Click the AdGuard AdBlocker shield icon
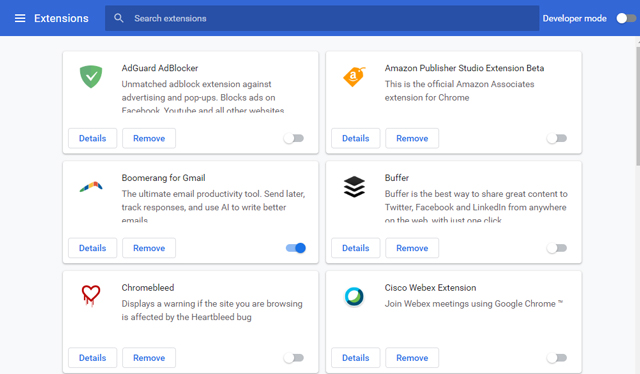 tap(91, 76)
